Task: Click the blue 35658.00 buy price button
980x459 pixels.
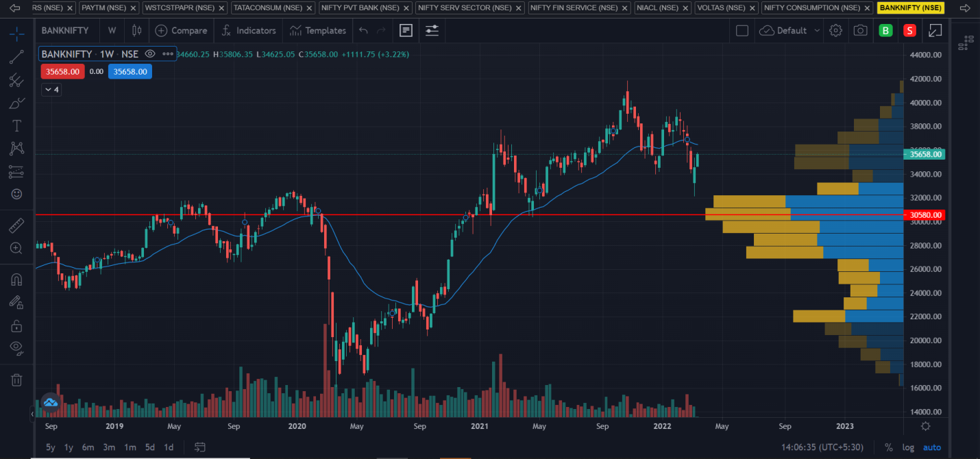Action: tap(130, 71)
